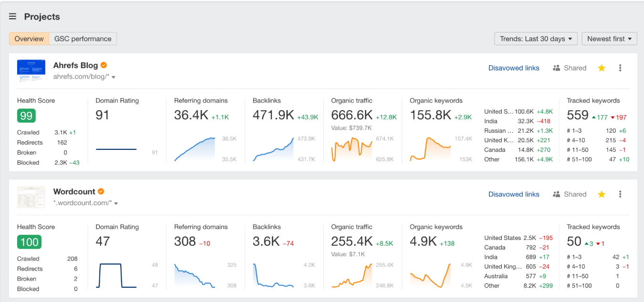
Task: Open three-dot menu for Wordcount project
Action: click(620, 194)
